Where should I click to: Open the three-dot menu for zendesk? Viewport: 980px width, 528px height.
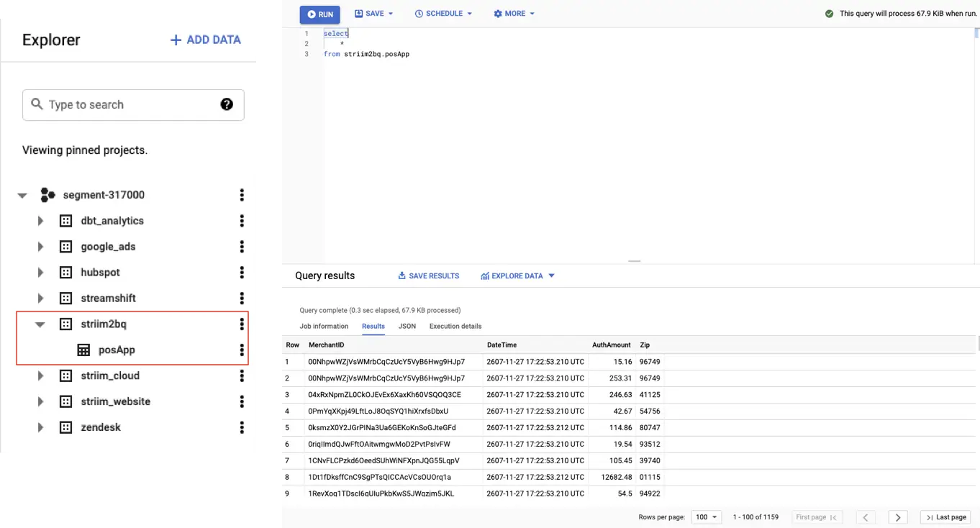242,427
